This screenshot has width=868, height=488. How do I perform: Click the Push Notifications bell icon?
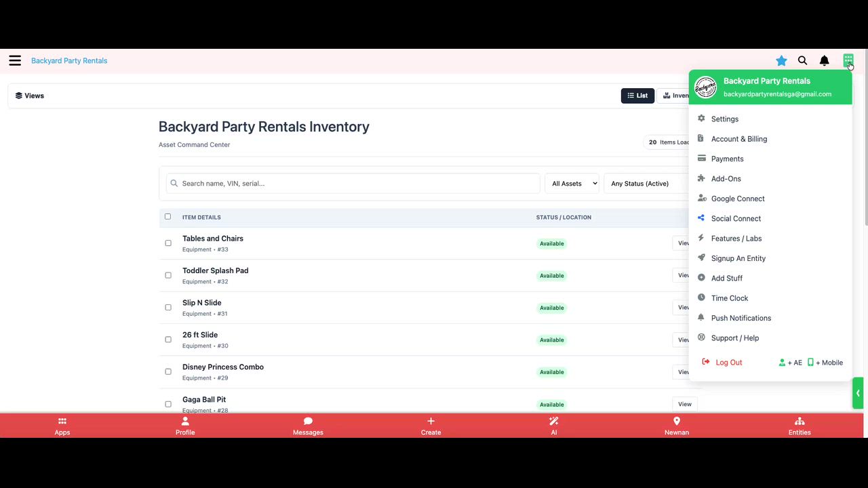coord(701,317)
